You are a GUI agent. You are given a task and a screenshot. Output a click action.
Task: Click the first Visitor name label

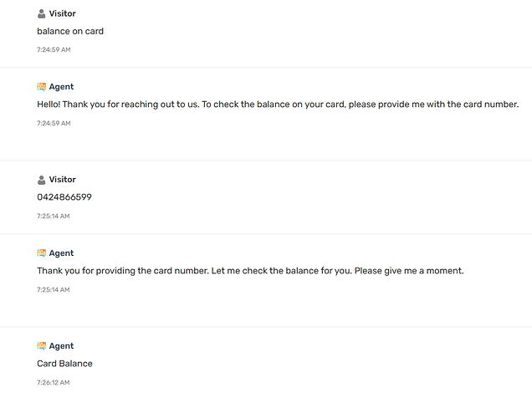tap(63, 13)
